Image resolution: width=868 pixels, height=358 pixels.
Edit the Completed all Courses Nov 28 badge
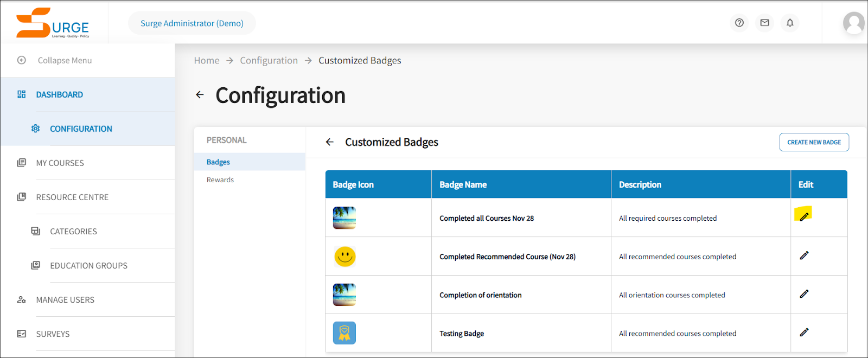tap(804, 215)
